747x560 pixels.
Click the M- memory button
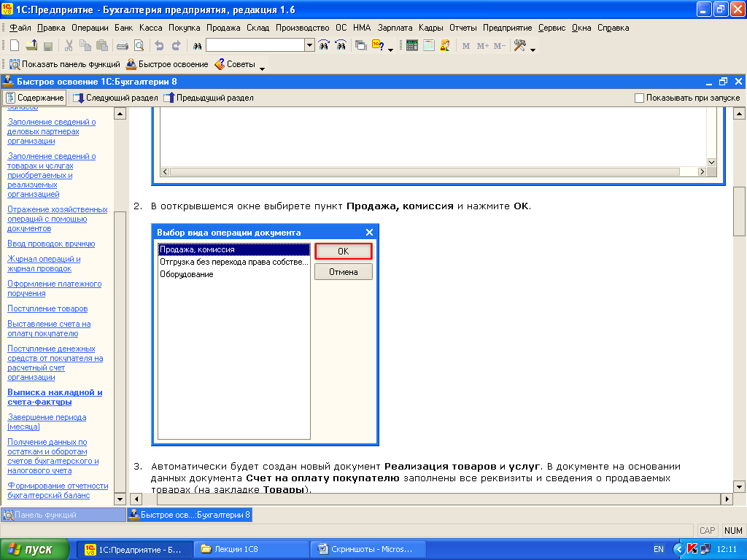click(x=499, y=46)
